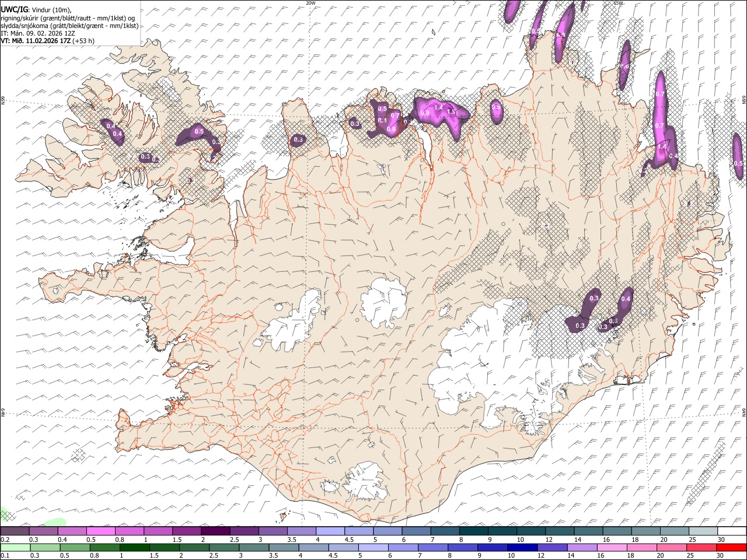The image size is (747, 560).
Task: Pick the pale green 0.1 rain swatch
Action: pyautogui.click(x=15, y=547)
